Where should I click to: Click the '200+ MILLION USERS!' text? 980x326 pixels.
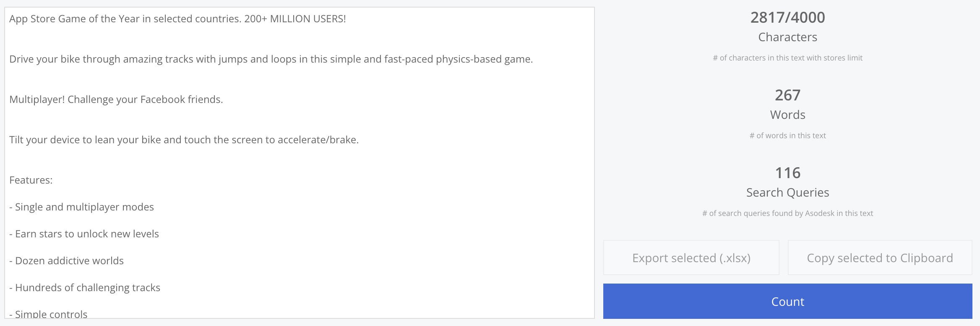[295, 19]
